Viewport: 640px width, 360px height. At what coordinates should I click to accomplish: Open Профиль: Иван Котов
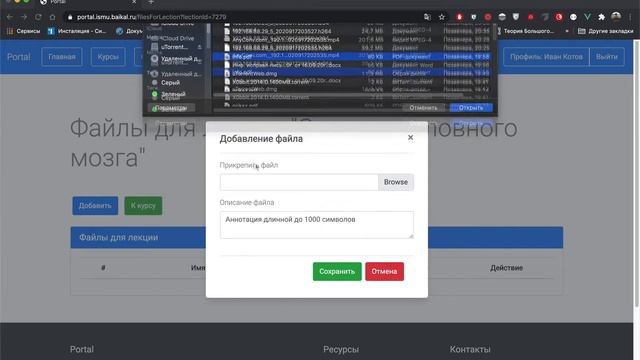pos(546,57)
